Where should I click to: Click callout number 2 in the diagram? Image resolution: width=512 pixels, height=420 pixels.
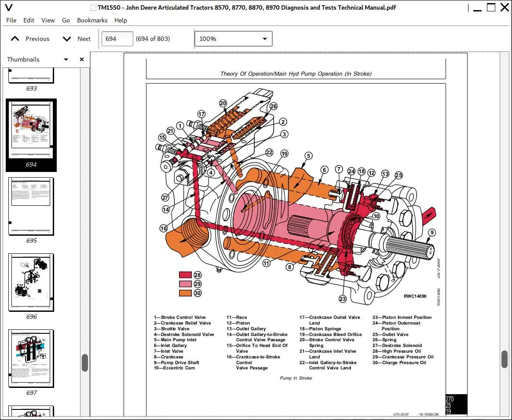pyautogui.click(x=283, y=122)
